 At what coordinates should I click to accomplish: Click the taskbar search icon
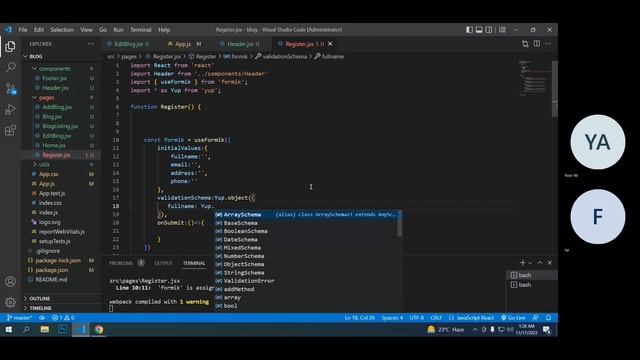27,329
